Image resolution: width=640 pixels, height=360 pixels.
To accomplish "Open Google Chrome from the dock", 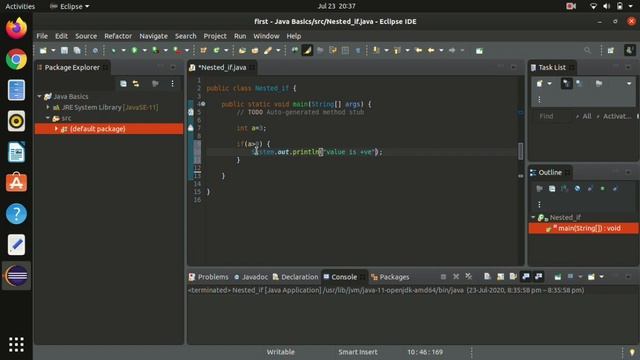I will pyautogui.click(x=16, y=60).
